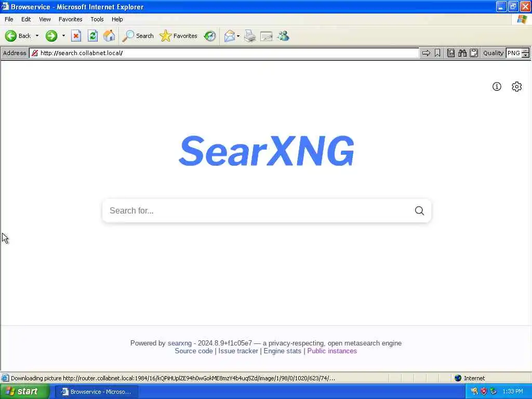Click the Quality PNG value field
This screenshot has width=532, height=399.
514,53
